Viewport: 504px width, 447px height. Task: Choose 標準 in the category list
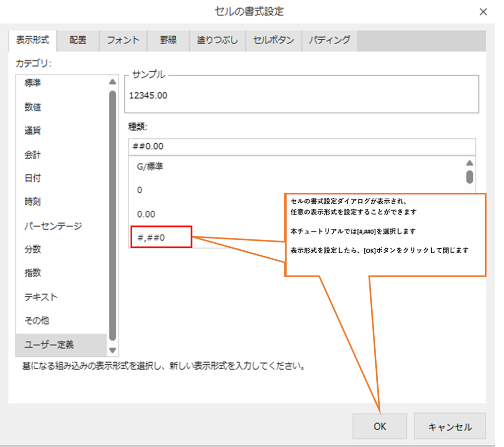point(33,83)
